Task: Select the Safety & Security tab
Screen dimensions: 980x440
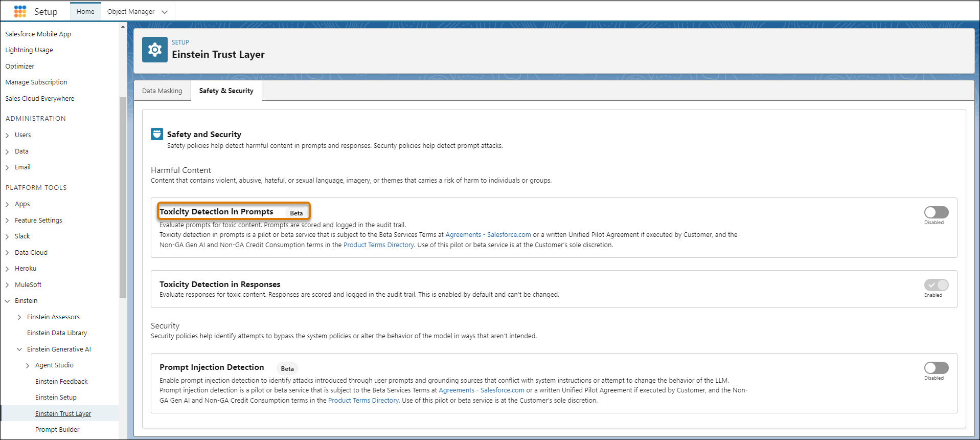Action: (x=226, y=91)
